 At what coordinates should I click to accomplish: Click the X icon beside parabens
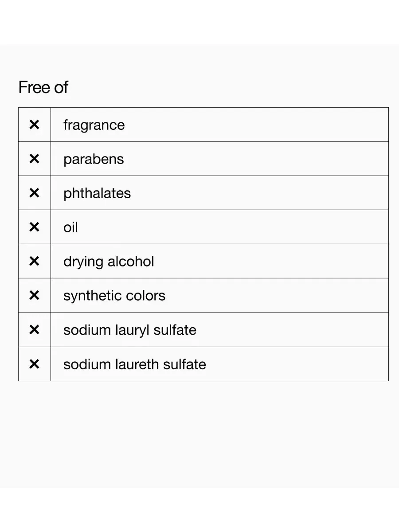click(34, 159)
